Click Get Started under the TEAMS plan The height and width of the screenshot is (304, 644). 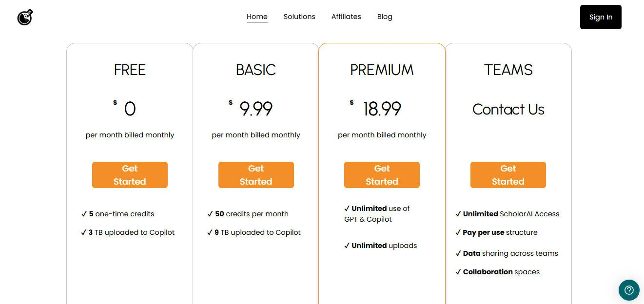coord(508,175)
